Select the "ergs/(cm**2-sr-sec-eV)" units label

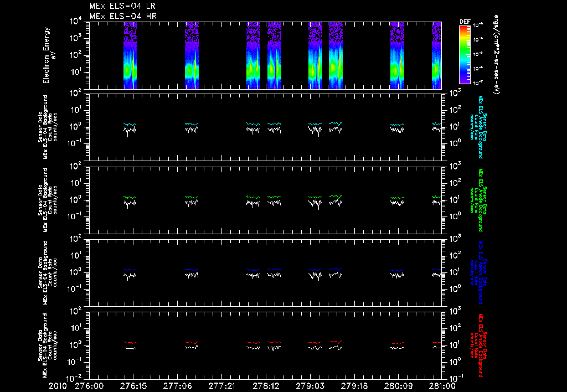pyautogui.click(x=497, y=55)
